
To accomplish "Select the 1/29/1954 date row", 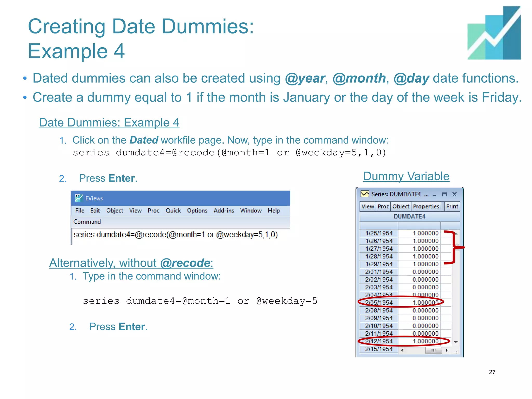I will (379, 264).
